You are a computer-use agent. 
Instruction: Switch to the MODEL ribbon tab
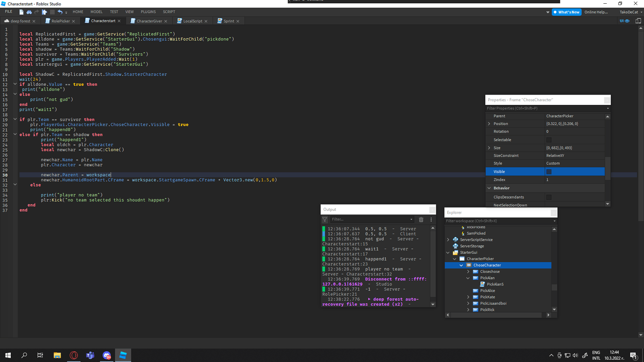coord(96,12)
